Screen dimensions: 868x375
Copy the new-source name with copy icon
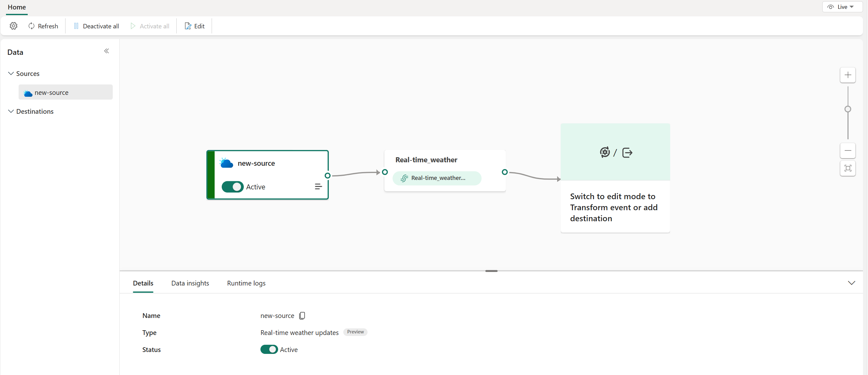(x=302, y=315)
